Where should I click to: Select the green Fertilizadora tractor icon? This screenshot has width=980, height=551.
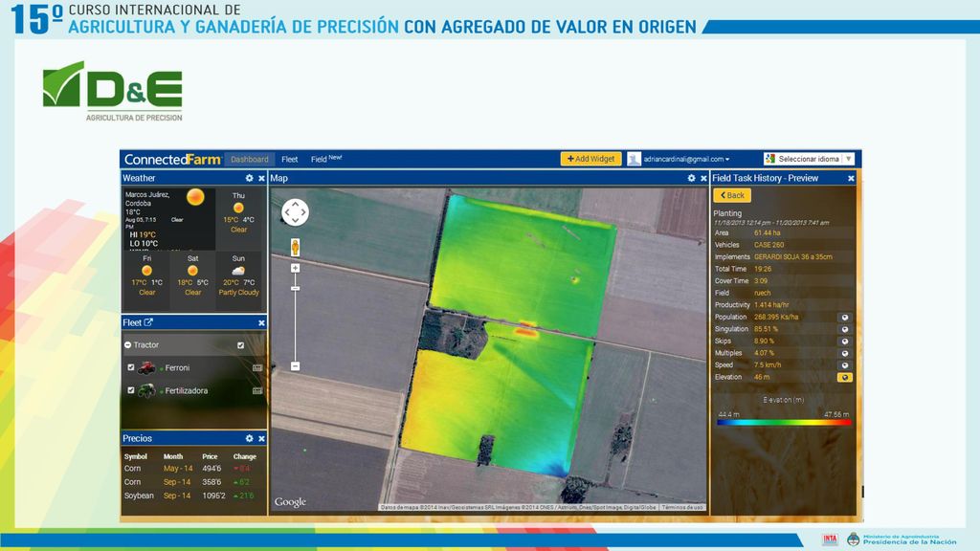(x=146, y=390)
